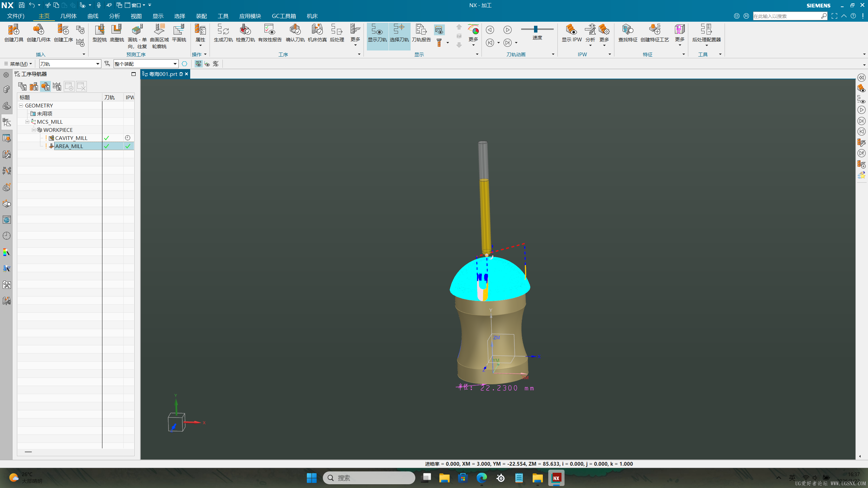The image size is (868, 488).
Task: Open the 分析 analysis menu tab
Action: click(x=114, y=16)
